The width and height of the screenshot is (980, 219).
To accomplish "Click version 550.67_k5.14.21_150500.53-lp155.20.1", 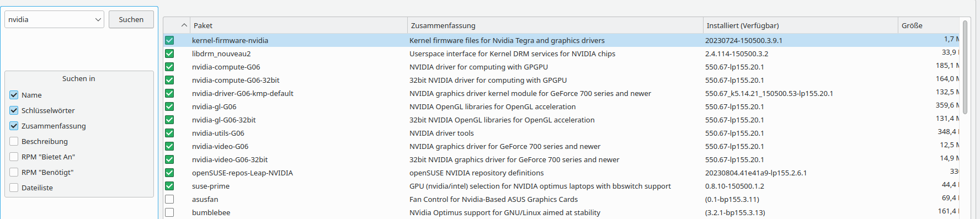I will click(769, 93).
